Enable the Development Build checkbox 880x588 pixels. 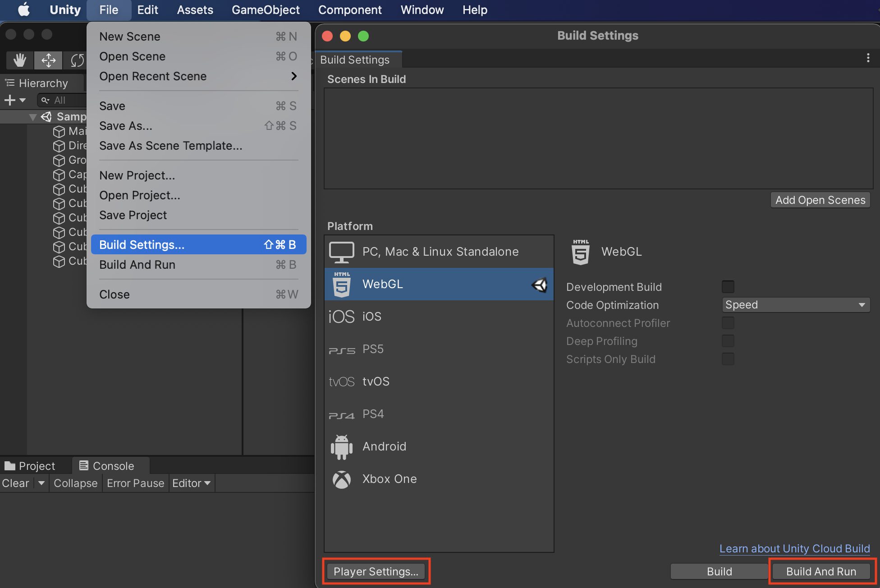[x=728, y=286]
